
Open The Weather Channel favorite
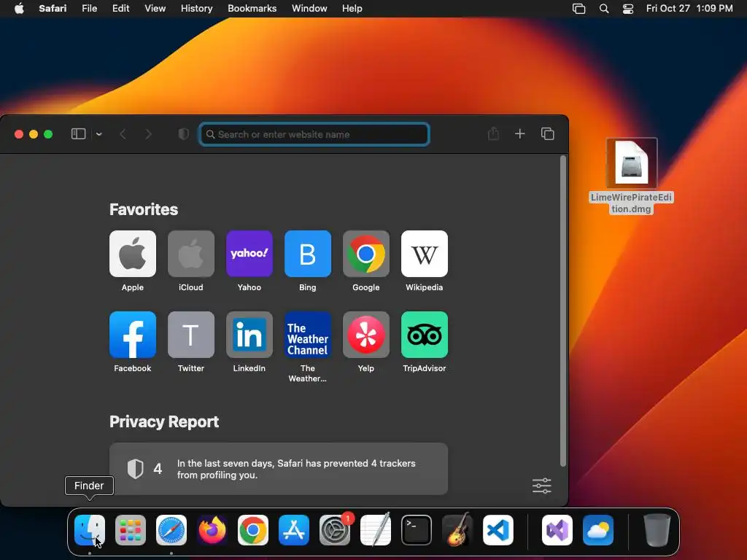[308, 335]
